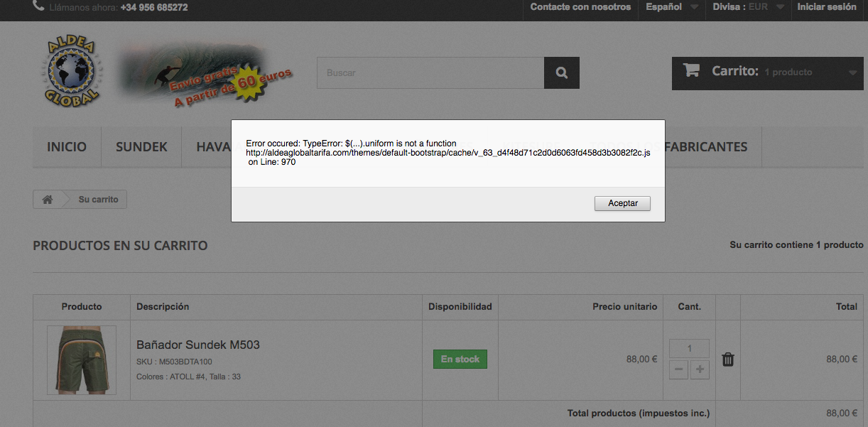This screenshot has width=868, height=427.
Task: Click the 88,00 € unit price cell
Action: [x=641, y=360]
